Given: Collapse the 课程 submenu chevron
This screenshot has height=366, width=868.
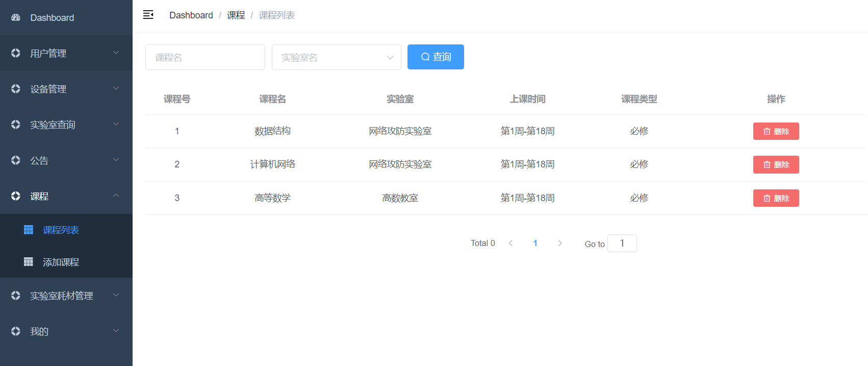Looking at the screenshot, I should (116, 196).
